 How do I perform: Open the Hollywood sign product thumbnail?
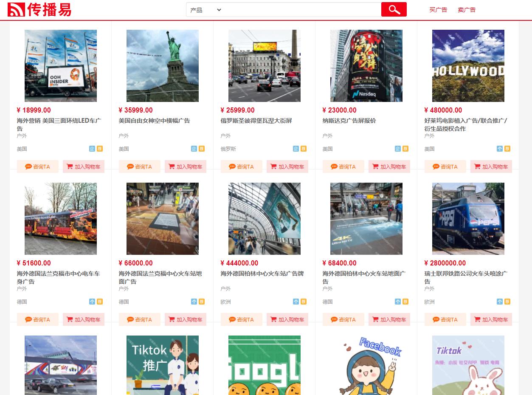click(468, 66)
